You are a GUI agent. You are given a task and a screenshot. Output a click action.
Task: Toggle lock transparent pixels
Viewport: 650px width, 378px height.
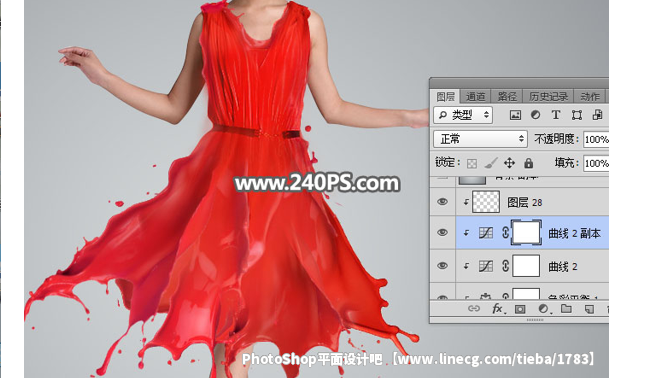pos(472,163)
